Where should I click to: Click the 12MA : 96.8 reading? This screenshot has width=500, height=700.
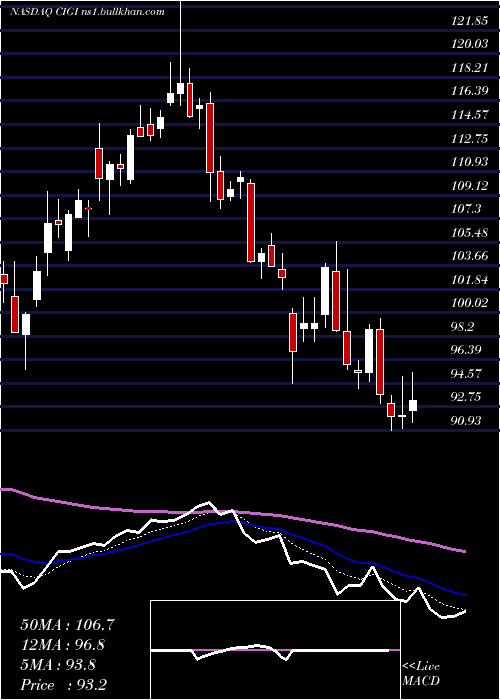[x=64, y=645]
